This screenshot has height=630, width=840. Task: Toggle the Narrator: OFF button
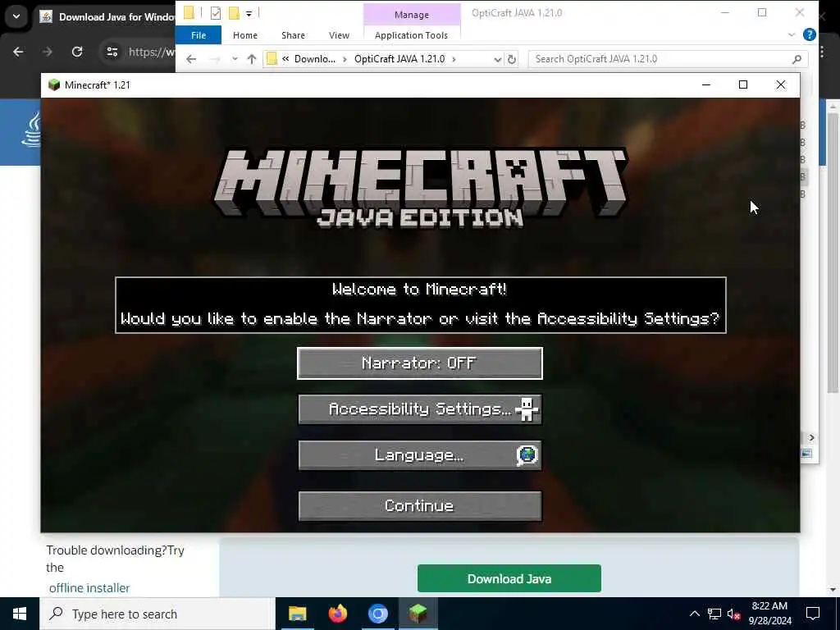[x=419, y=363]
